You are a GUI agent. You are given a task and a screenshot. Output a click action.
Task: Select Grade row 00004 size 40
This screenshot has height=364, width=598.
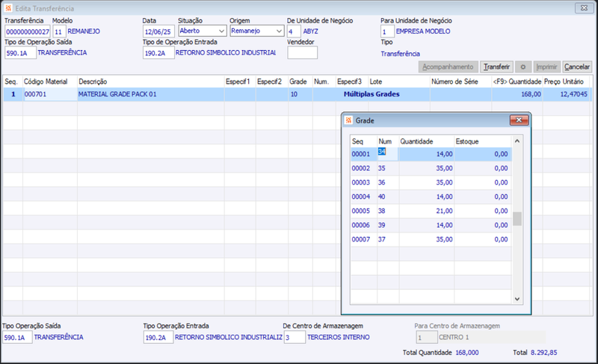[x=431, y=197]
